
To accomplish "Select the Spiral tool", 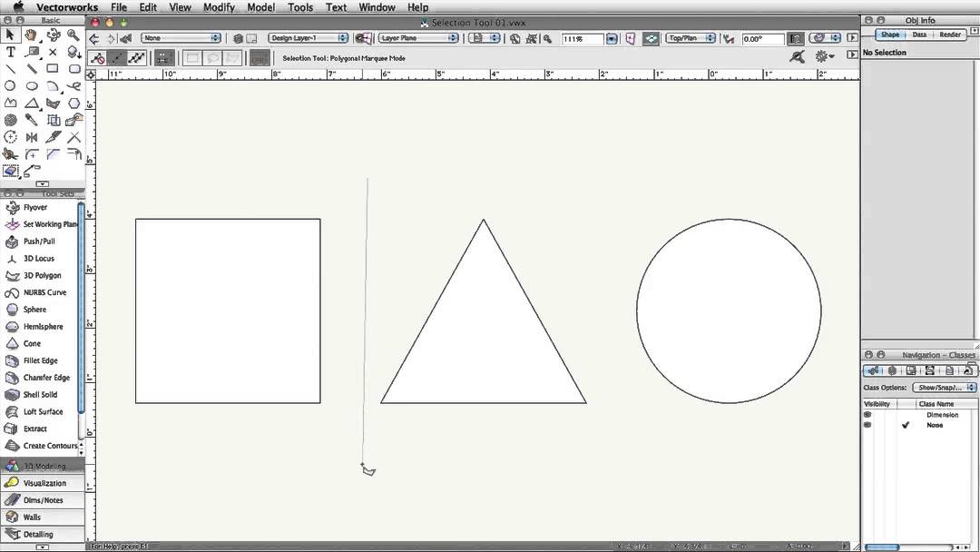I will click(x=10, y=120).
